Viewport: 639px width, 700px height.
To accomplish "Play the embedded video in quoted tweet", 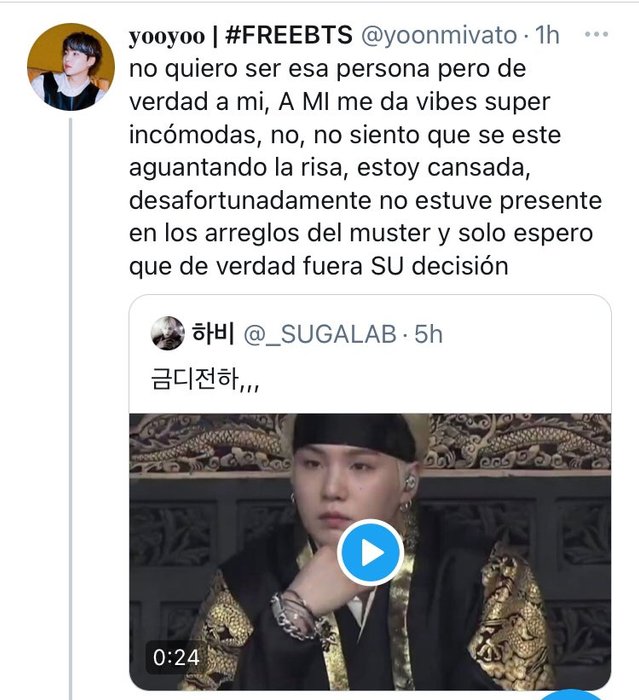I will pos(369,552).
